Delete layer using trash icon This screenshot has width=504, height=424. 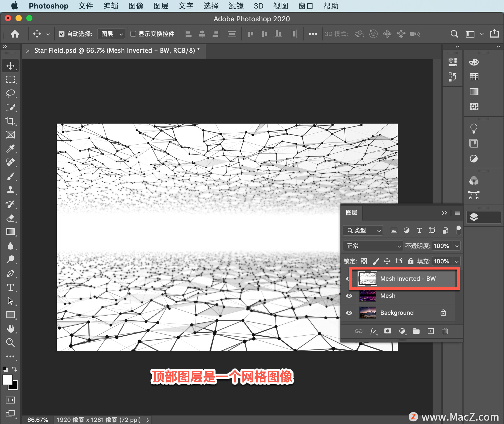[x=445, y=331]
